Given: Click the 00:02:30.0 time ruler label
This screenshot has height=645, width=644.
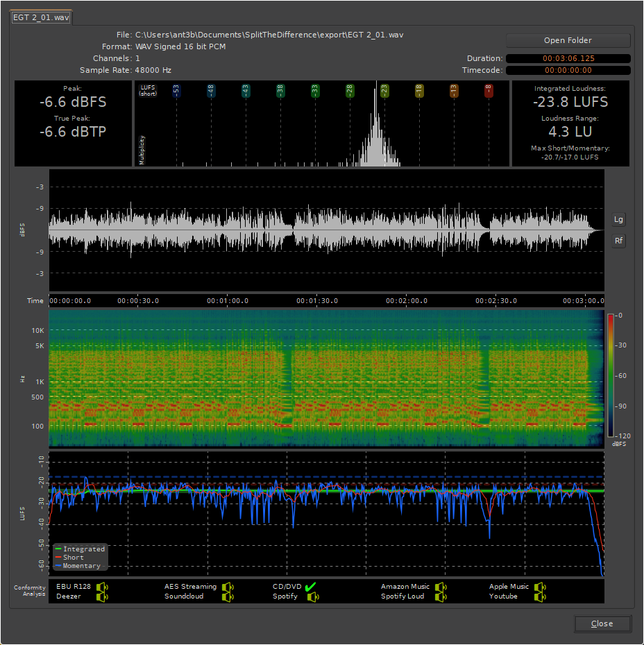Looking at the screenshot, I should pyautogui.click(x=496, y=301).
